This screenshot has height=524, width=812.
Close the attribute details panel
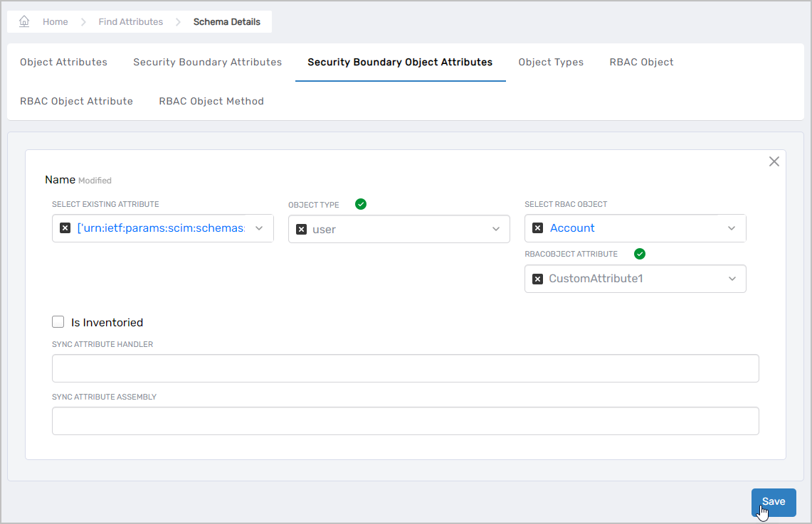[x=774, y=161]
